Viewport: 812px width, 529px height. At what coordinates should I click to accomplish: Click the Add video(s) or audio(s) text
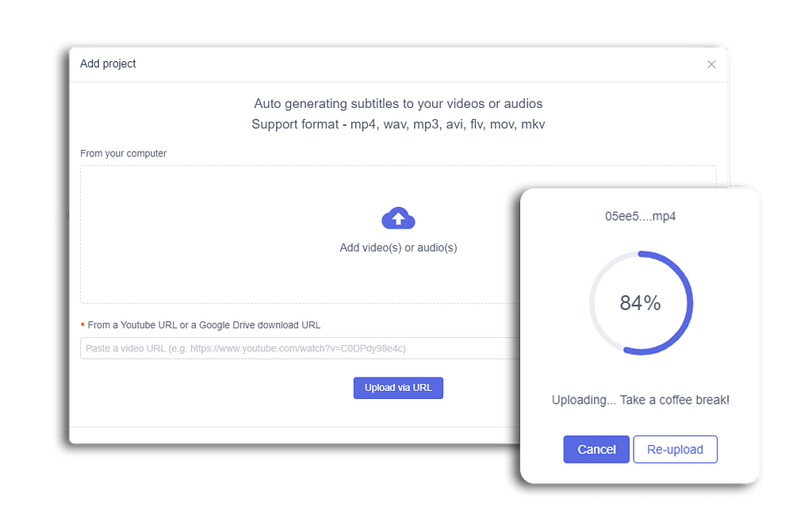(398, 247)
